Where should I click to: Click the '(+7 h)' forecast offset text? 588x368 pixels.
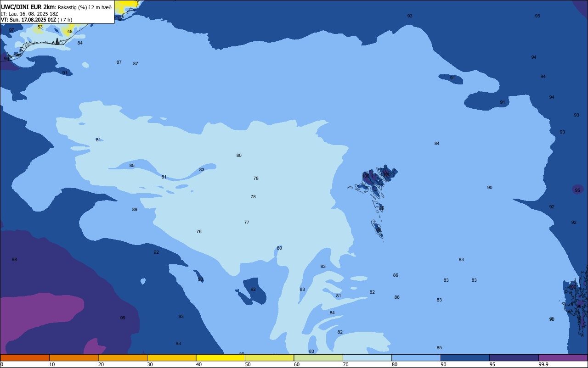point(65,20)
